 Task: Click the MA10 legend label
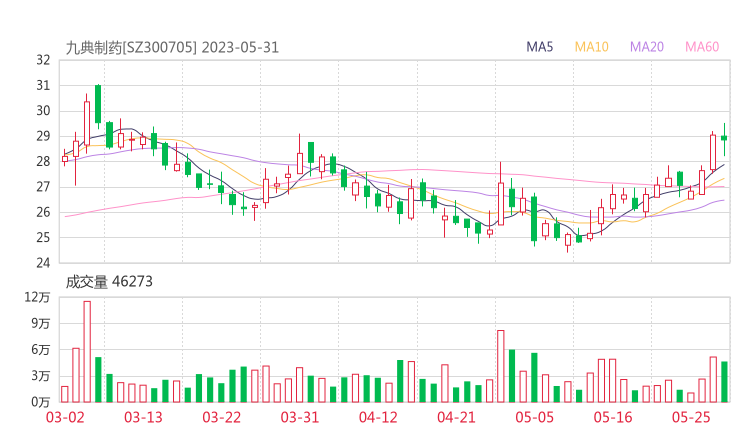591,47
